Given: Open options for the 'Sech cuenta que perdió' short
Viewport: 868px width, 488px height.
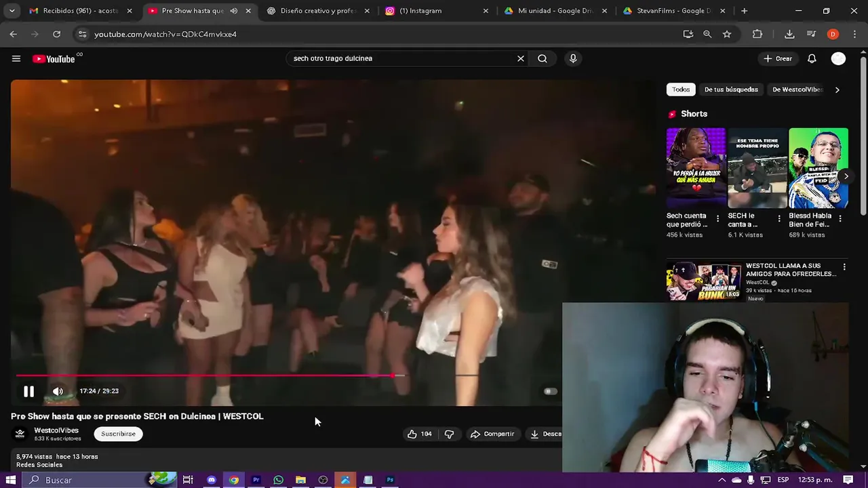Looking at the screenshot, I should pyautogui.click(x=717, y=219).
